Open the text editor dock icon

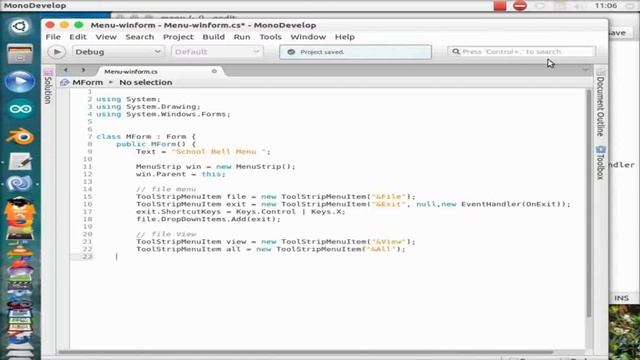click(x=20, y=162)
